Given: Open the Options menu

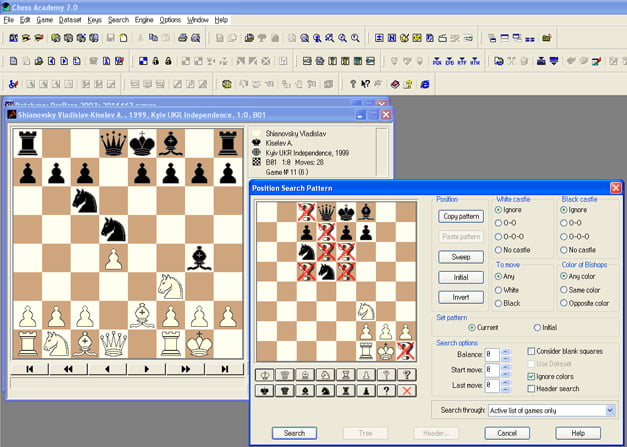Looking at the screenshot, I should pos(170,20).
